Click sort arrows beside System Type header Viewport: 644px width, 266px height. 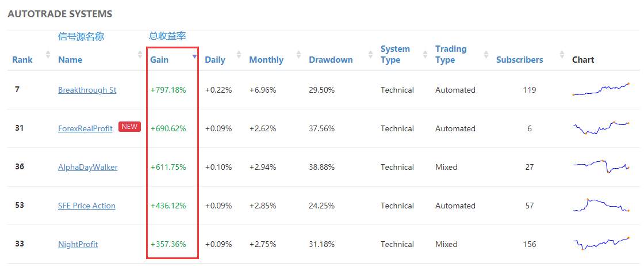click(425, 54)
